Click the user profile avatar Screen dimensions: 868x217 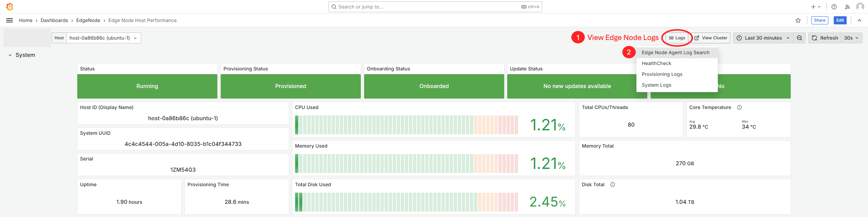[x=860, y=7]
